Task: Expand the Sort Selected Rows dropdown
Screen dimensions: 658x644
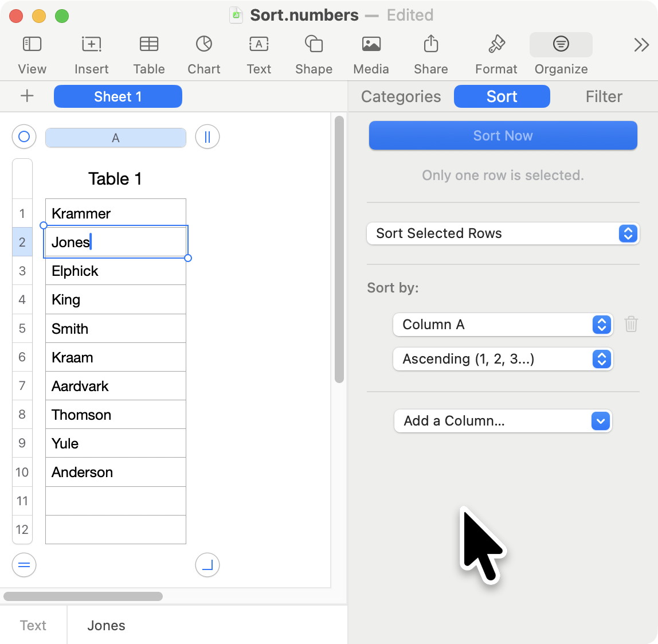Action: coord(503,233)
